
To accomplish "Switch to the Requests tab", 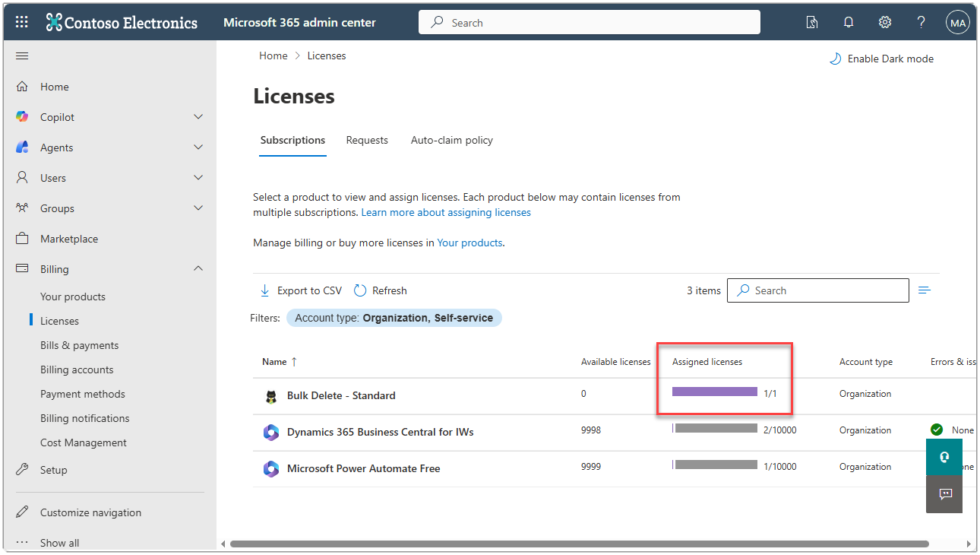I will (x=367, y=140).
